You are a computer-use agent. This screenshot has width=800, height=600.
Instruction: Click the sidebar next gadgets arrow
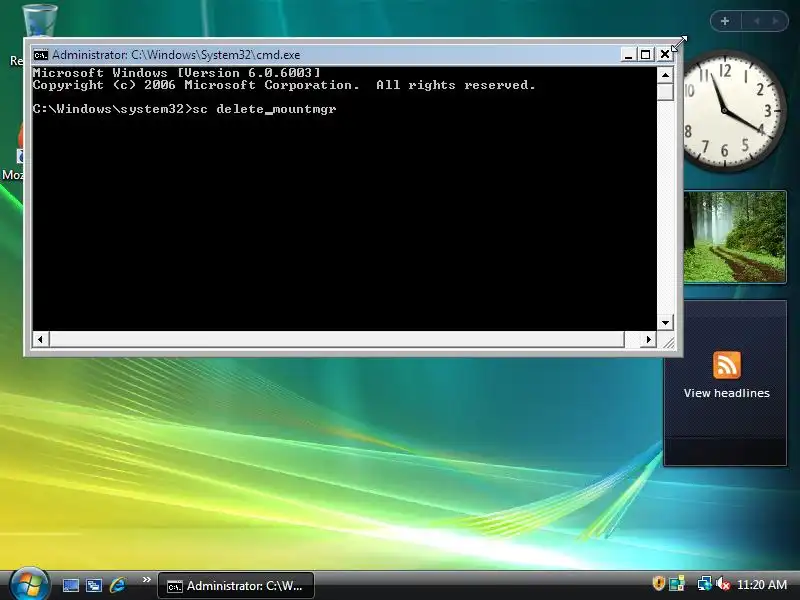(776, 21)
